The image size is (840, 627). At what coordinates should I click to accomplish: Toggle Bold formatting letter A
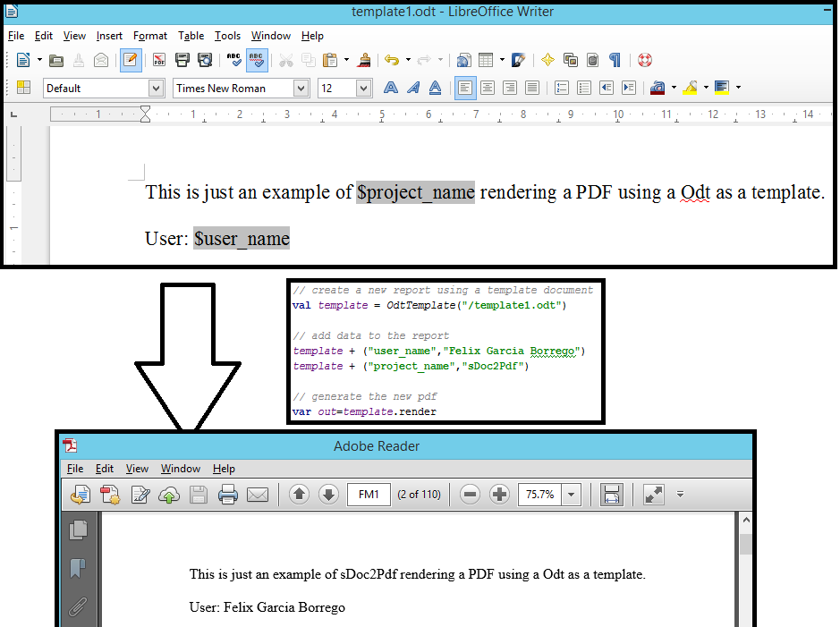[x=391, y=88]
